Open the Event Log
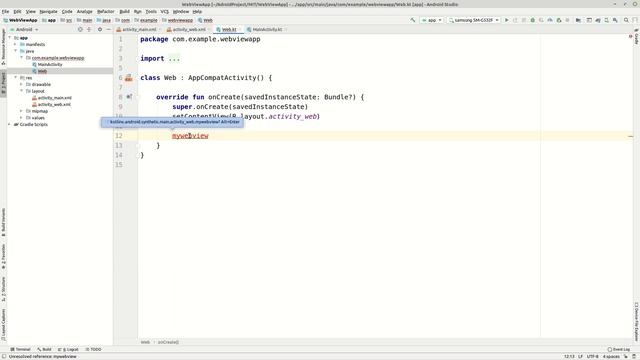 619,349
